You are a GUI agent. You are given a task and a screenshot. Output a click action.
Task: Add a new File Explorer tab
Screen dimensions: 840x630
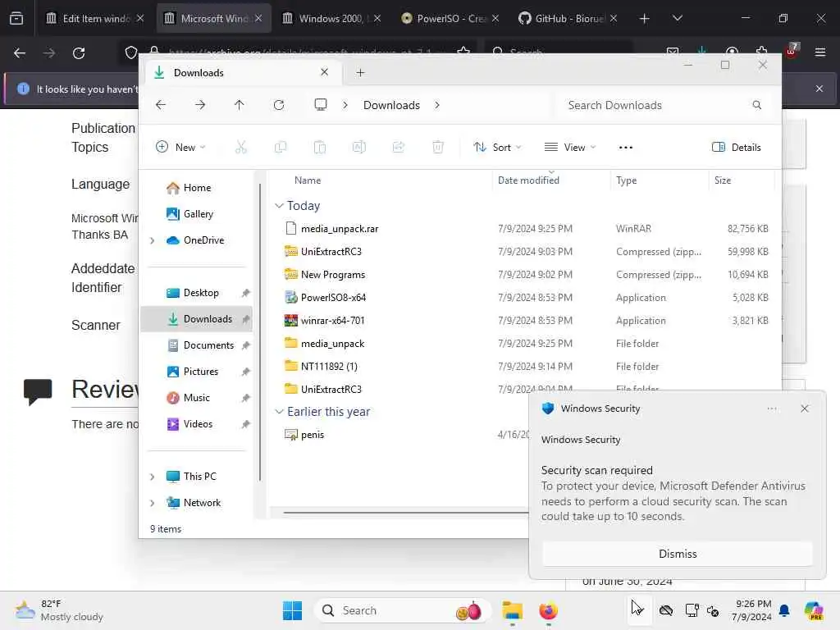[x=360, y=72]
